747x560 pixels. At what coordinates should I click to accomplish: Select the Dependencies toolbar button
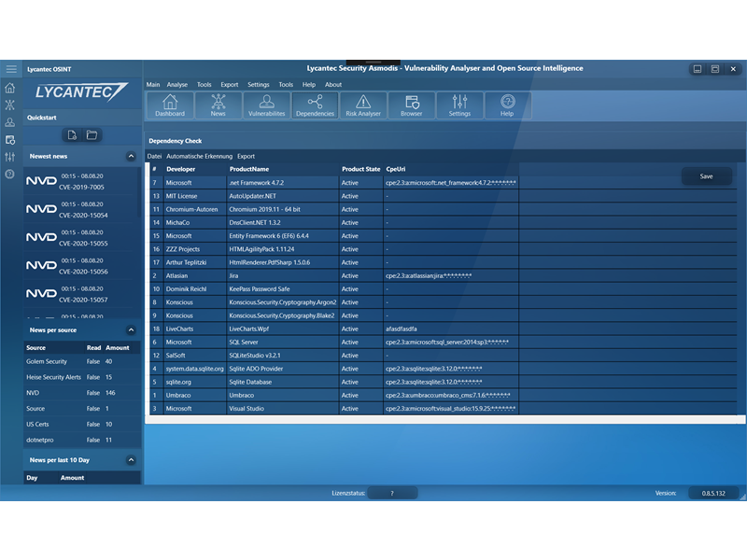pos(315,105)
